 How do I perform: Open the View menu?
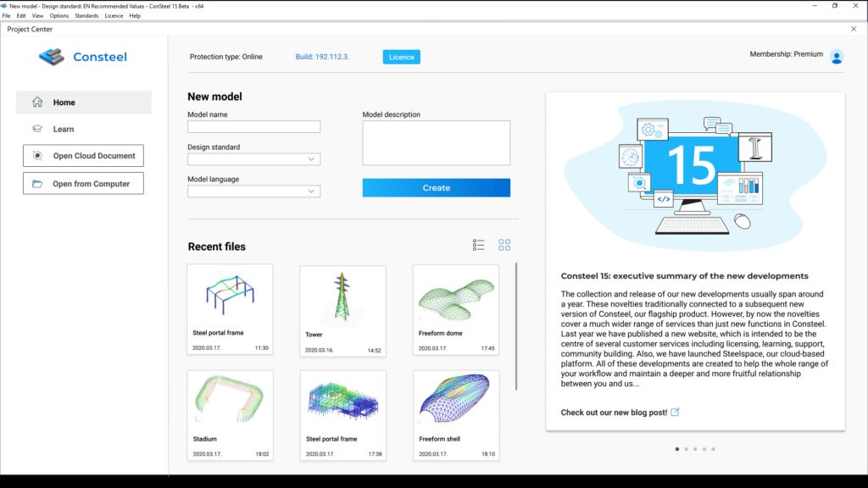(x=37, y=16)
